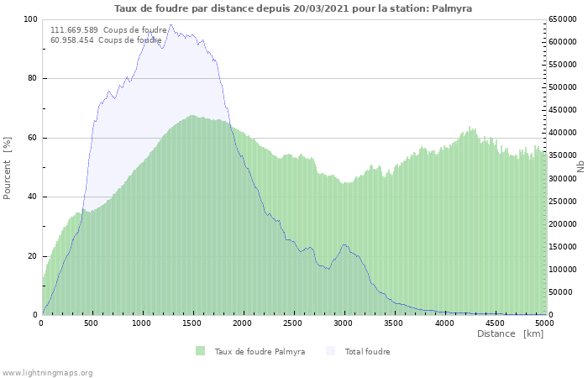Click the Nb label on right axis

[580, 167]
